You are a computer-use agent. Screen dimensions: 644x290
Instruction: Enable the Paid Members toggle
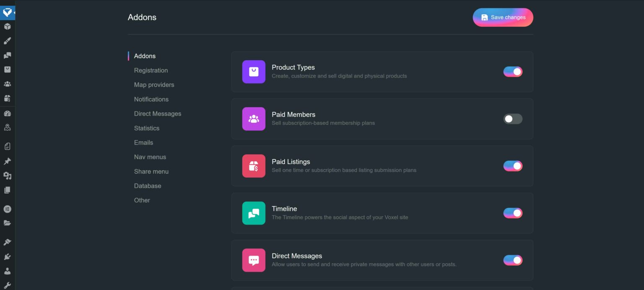click(512, 119)
